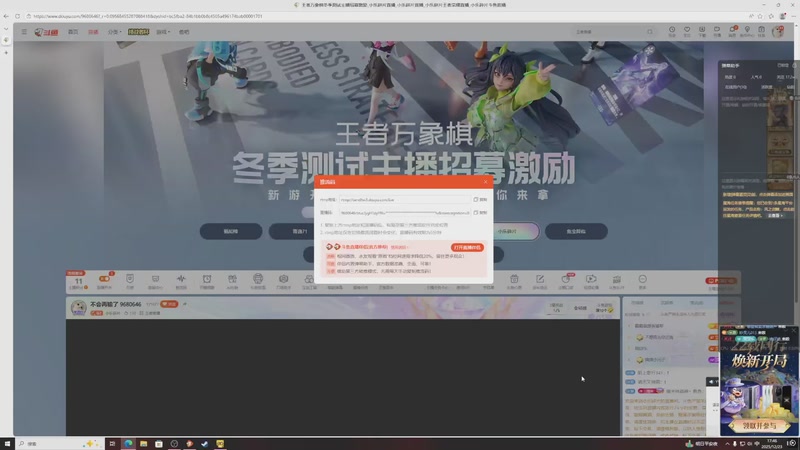This screenshot has width=800, height=450.
Task: Open Task View on the taskbar
Action: pos(112,444)
